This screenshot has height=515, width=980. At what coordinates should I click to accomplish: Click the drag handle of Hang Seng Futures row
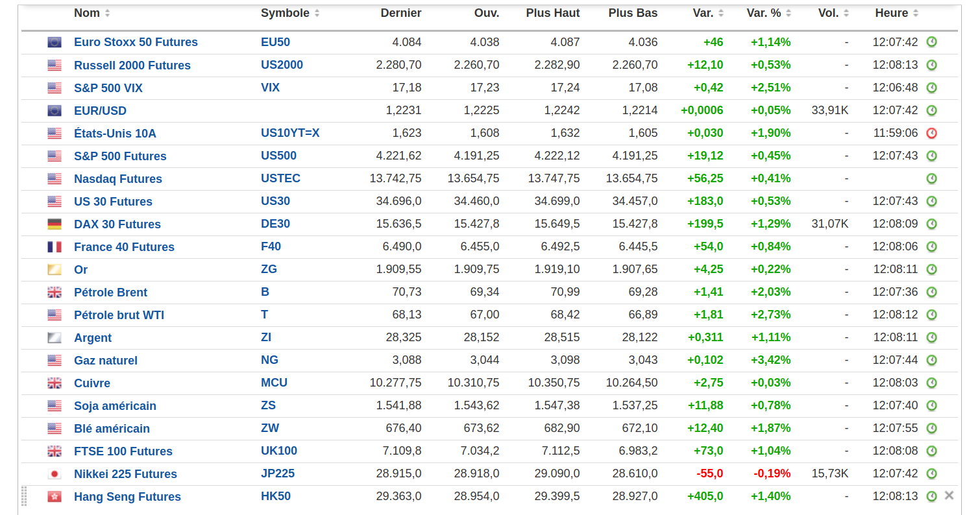[25, 496]
